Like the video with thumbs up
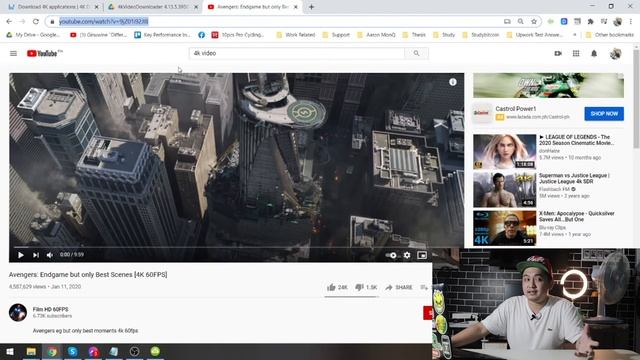Image resolution: width=640 pixels, height=360 pixels. [x=337, y=287]
